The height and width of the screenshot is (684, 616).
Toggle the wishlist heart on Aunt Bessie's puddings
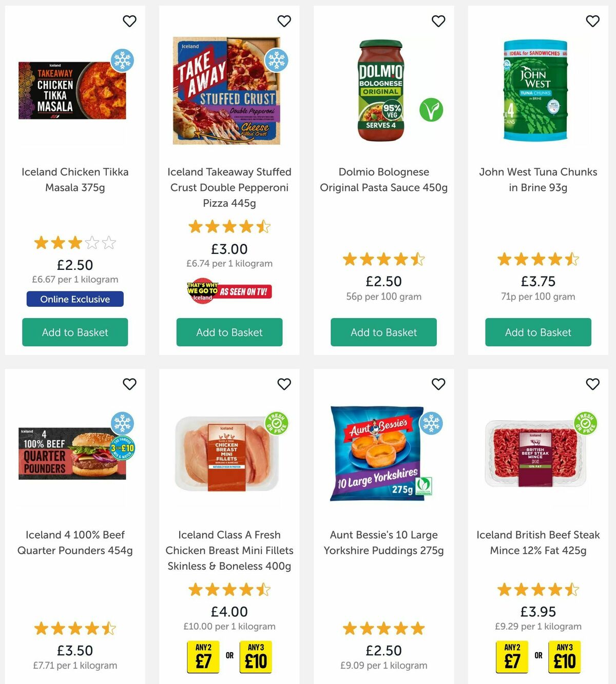(438, 384)
